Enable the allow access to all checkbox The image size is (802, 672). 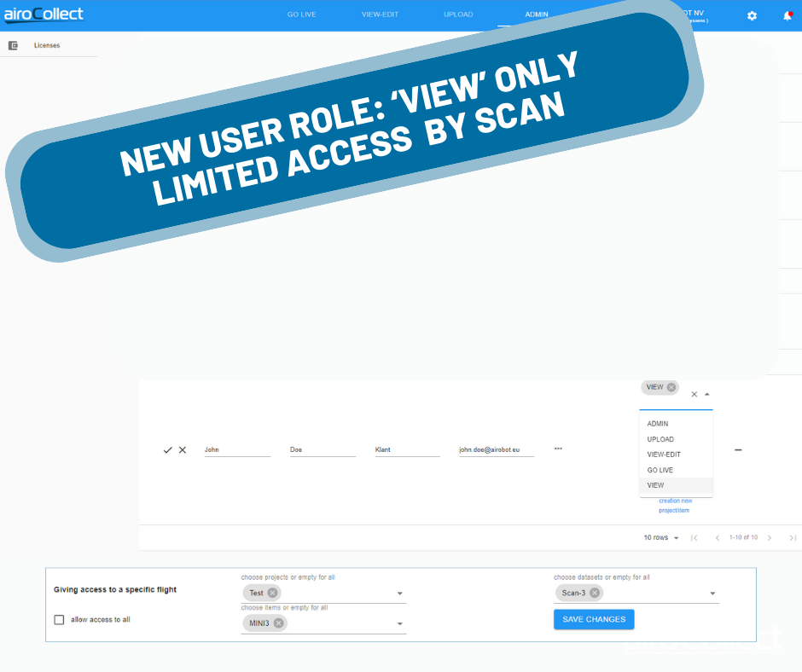tap(59, 620)
